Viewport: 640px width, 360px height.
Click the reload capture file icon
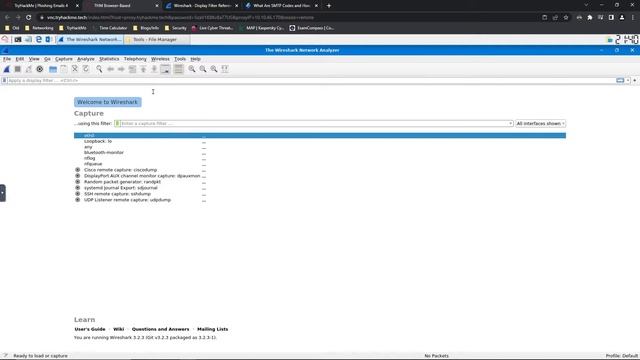tap(86, 69)
